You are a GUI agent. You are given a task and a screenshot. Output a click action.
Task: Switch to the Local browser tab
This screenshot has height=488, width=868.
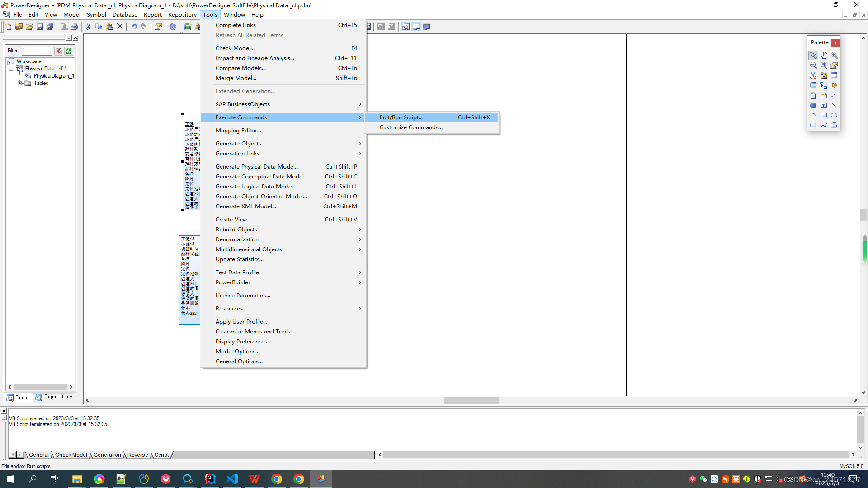tap(18, 398)
